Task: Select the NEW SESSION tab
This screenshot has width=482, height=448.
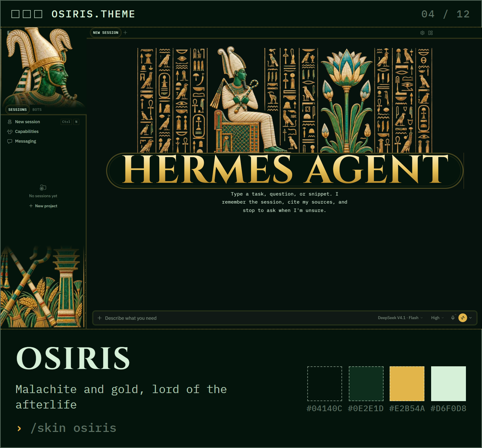Action: 106,32
